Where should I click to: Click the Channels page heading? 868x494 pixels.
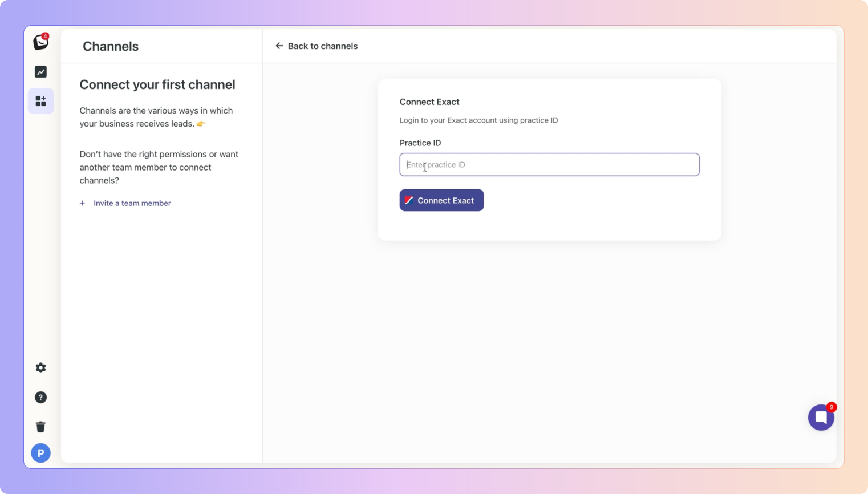click(x=111, y=46)
